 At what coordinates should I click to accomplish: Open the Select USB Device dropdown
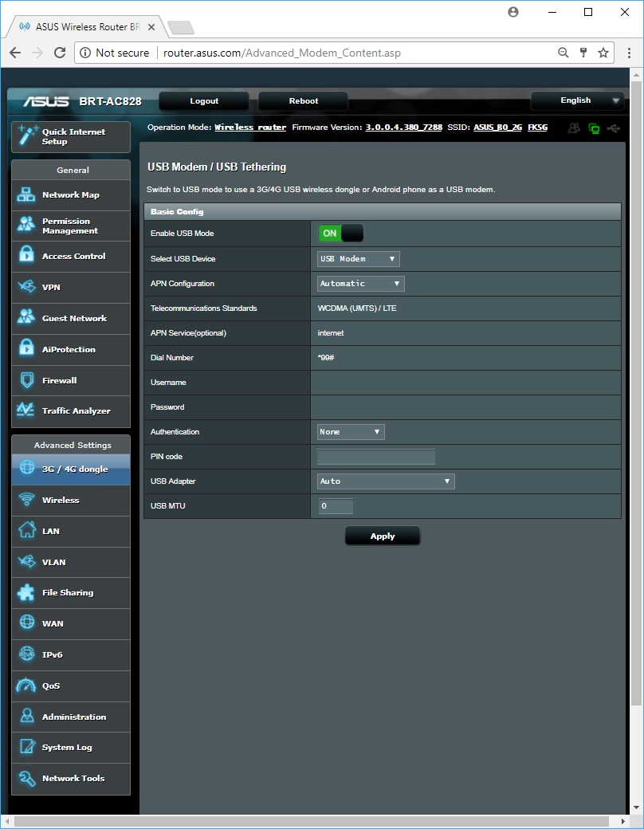click(x=358, y=259)
